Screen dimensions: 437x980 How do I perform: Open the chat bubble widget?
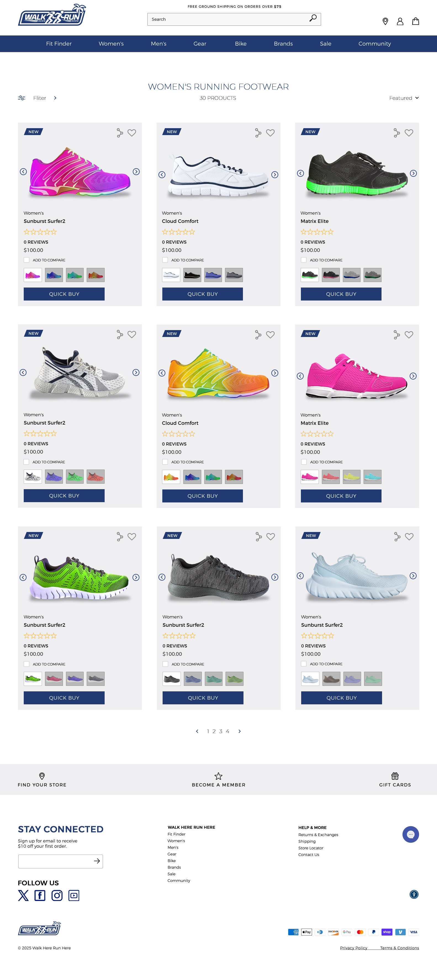411,834
